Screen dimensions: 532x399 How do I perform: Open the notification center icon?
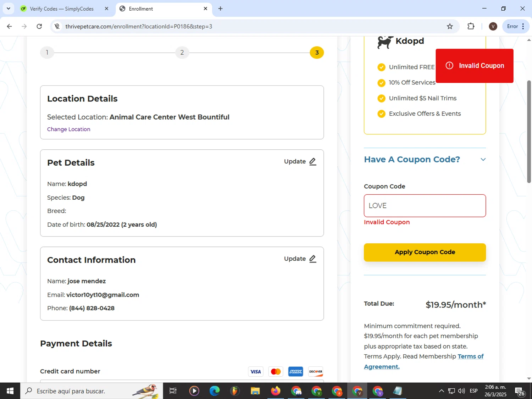[x=520, y=391]
